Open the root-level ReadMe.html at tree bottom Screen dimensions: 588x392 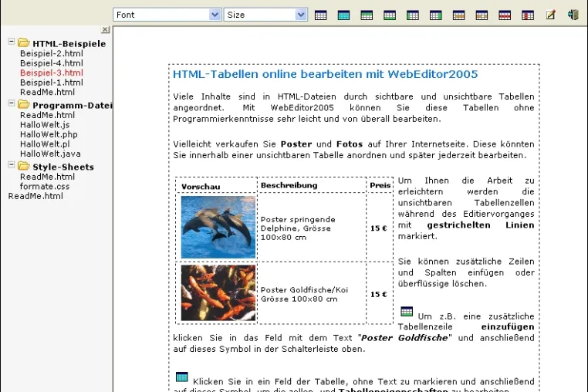35,196
